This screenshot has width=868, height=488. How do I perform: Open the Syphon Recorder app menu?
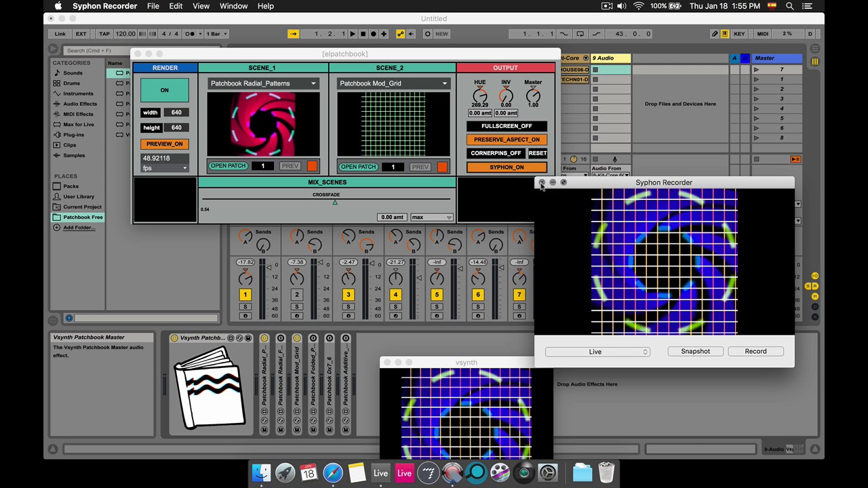coord(104,6)
